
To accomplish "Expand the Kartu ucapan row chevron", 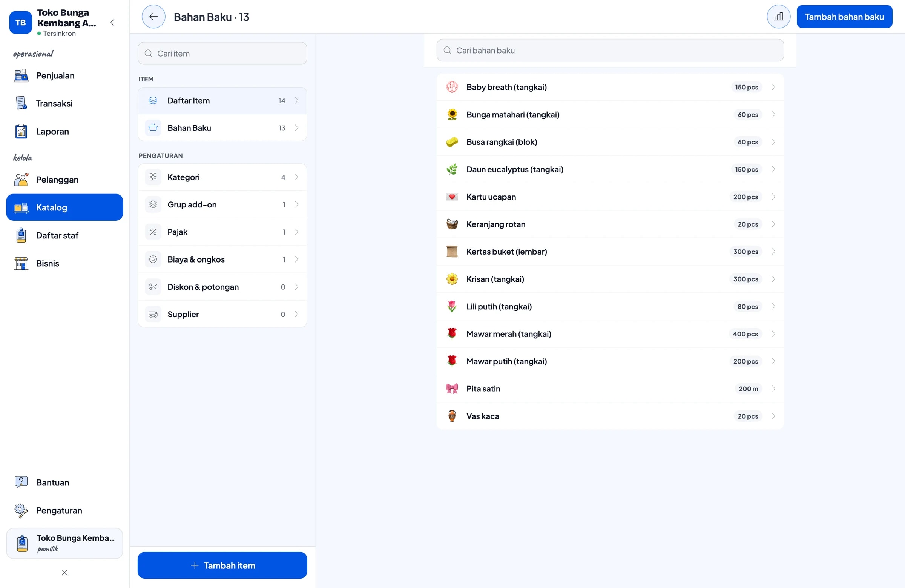I will click(773, 197).
